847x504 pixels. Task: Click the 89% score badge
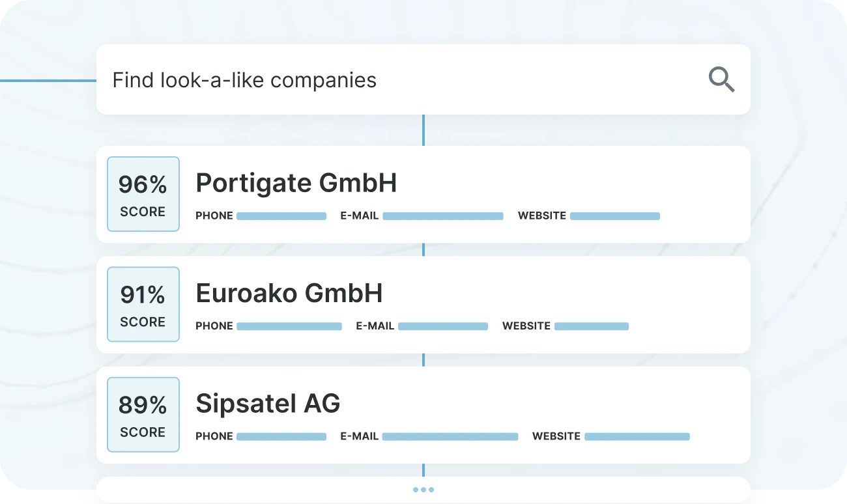143,415
